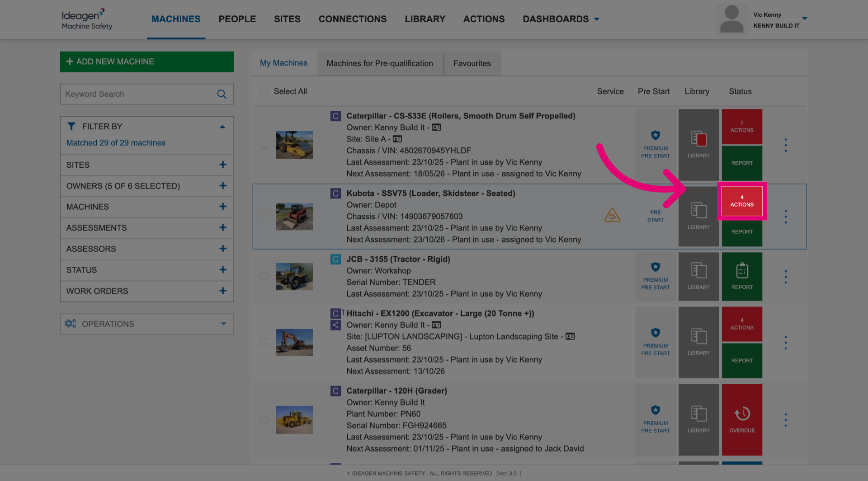Open Pre Start for Kubota SSV75
Image resolution: width=868 pixels, height=481 pixels.
655,216
